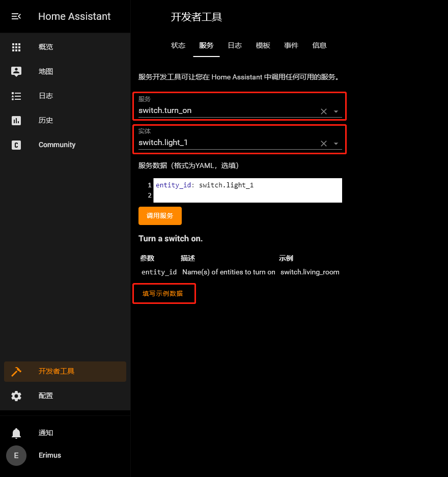Open 通知 in the sidebar
448x477 pixels.
pos(65,433)
